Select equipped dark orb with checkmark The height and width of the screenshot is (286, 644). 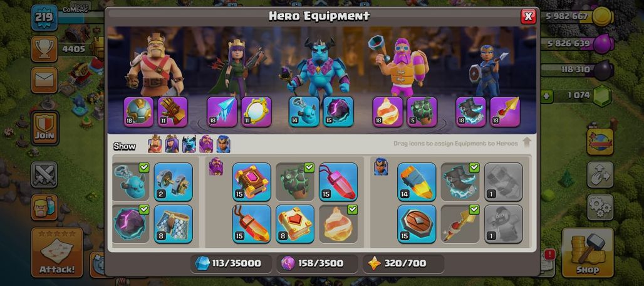pyautogui.click(x=130, y=223)
